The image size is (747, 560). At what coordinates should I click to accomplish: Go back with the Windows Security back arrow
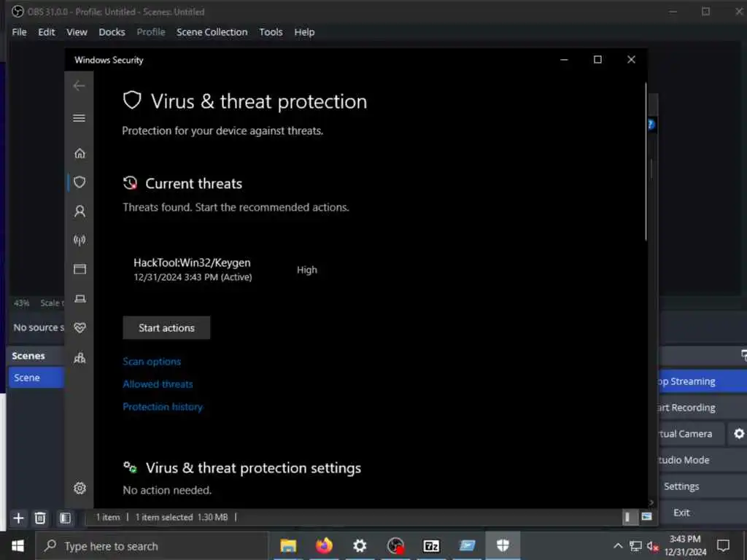tap(79, 86)
